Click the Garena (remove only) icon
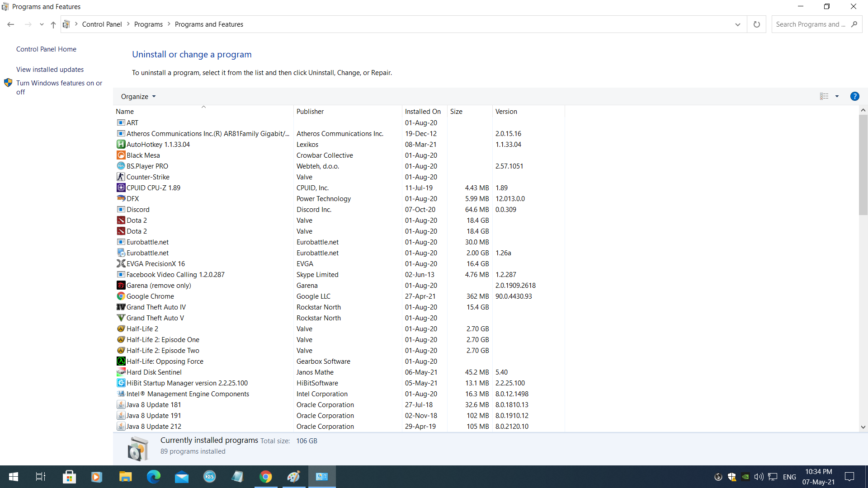868x488 pixels. tap(121, 286)
